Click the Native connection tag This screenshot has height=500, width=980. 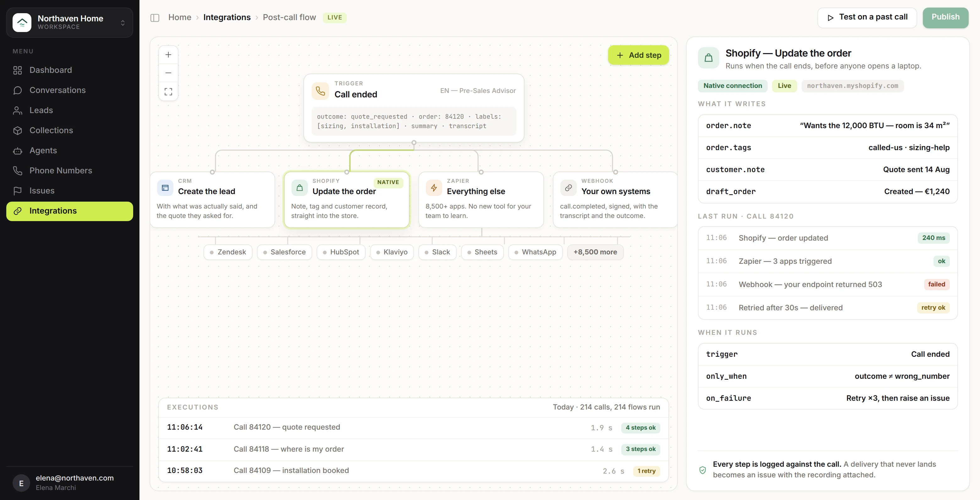coord(732,86)
